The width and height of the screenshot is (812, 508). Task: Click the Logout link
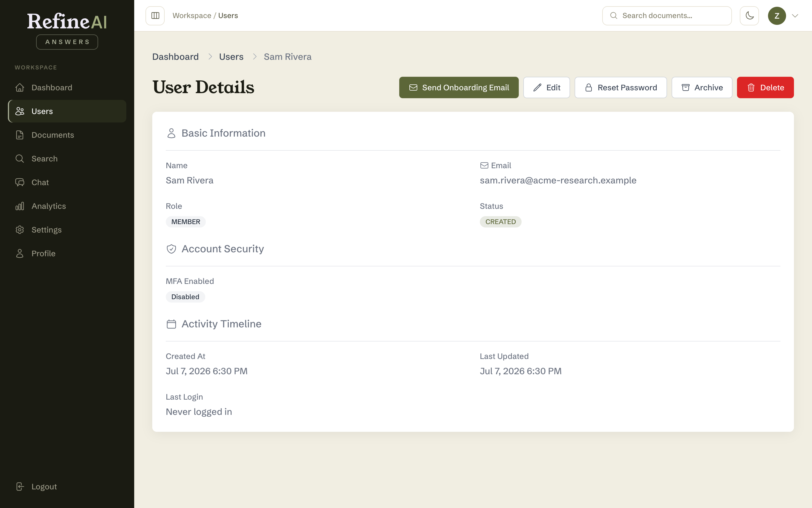(x=67, y=487)
